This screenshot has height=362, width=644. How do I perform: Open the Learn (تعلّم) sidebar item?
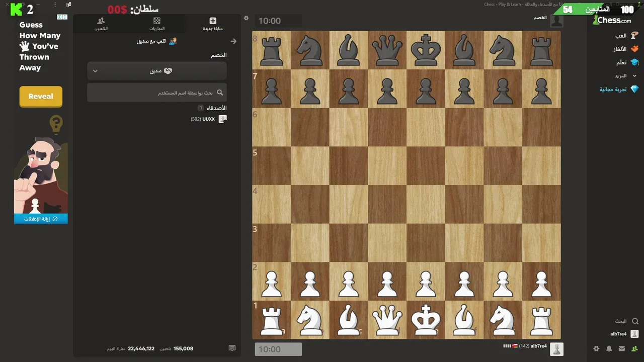(627, 62)
